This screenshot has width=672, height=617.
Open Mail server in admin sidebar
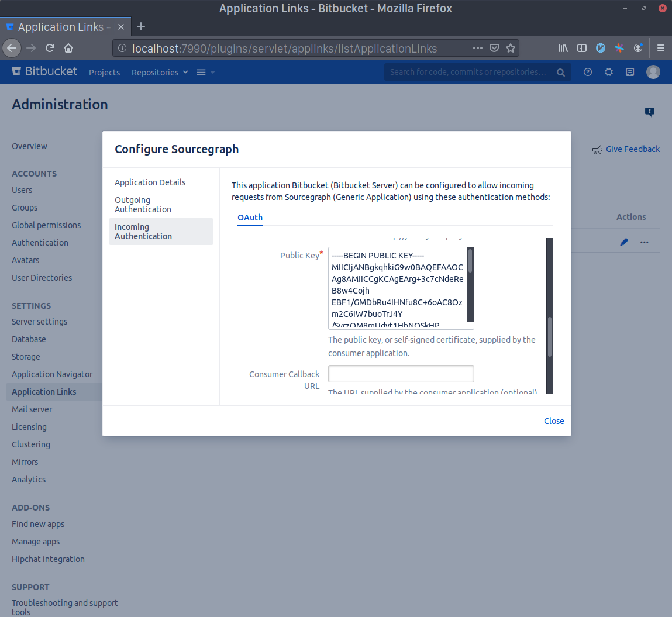32,409
